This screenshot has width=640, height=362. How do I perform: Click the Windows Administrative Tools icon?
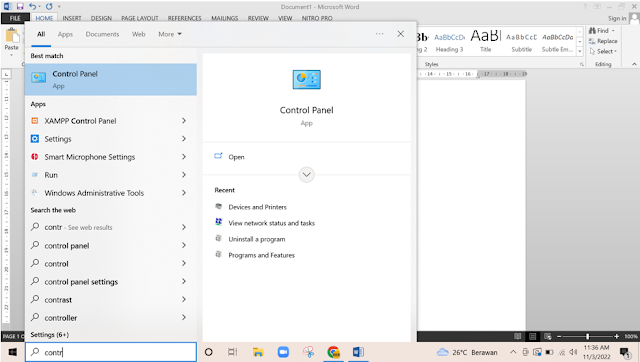point(35,193)
